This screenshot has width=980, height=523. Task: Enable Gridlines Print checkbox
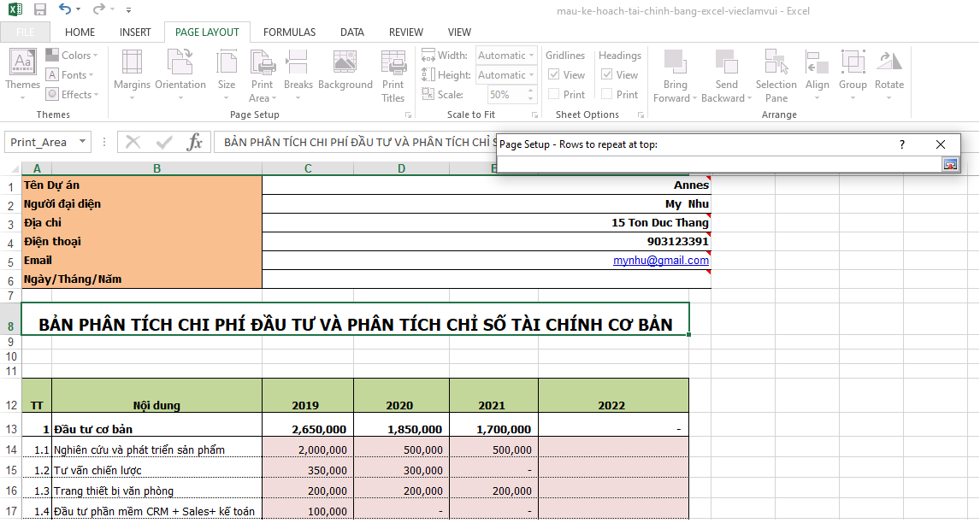(x=554, y=94)
